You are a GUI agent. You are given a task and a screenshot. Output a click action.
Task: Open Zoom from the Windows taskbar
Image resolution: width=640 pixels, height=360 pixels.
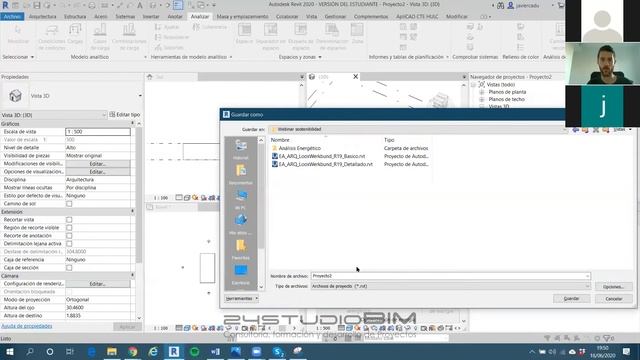pyautogui.click(x=256, y=351)
